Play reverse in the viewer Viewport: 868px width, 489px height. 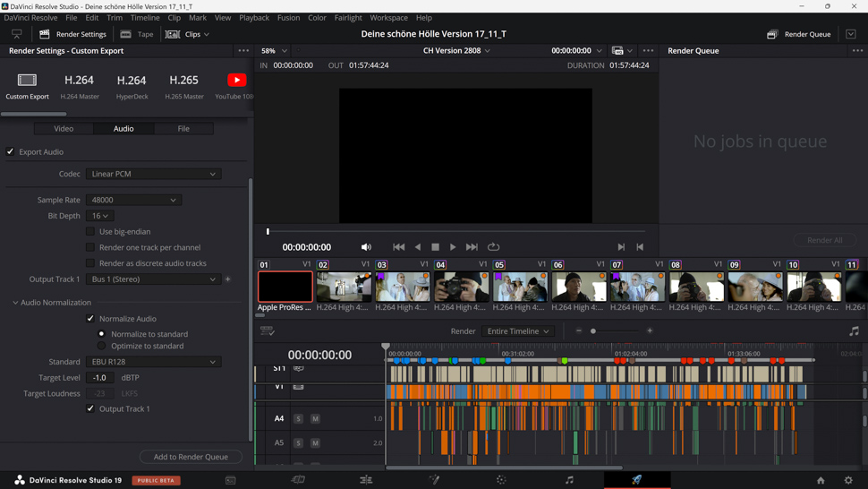point(418,247)
